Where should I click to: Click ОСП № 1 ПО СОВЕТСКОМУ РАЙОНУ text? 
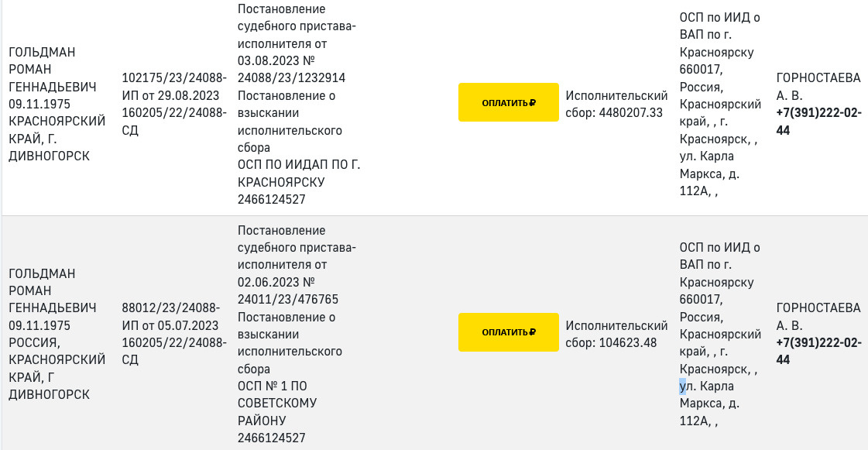276,404
